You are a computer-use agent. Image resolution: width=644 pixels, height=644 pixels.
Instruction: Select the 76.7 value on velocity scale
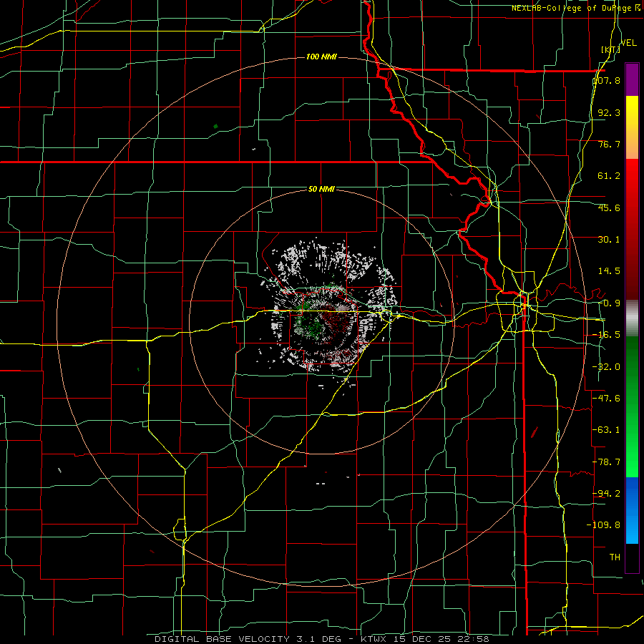point(609,144)
